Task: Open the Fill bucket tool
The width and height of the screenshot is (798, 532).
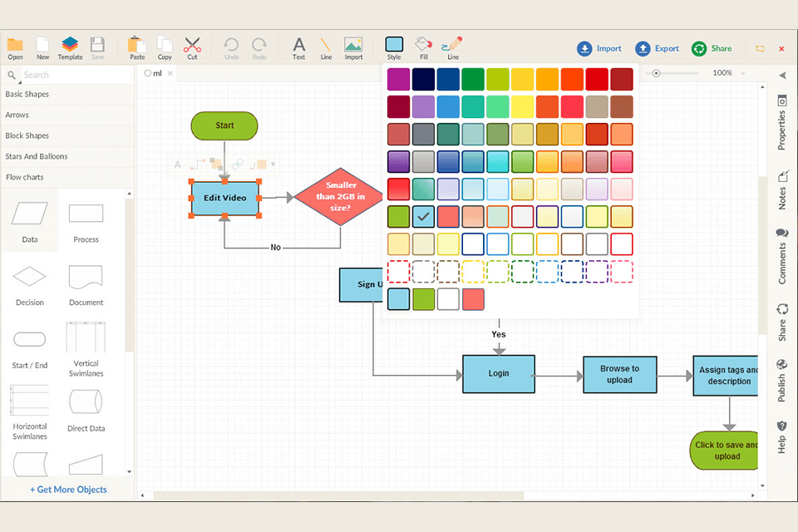Action: pyautogui.click(x=424, y=47)
